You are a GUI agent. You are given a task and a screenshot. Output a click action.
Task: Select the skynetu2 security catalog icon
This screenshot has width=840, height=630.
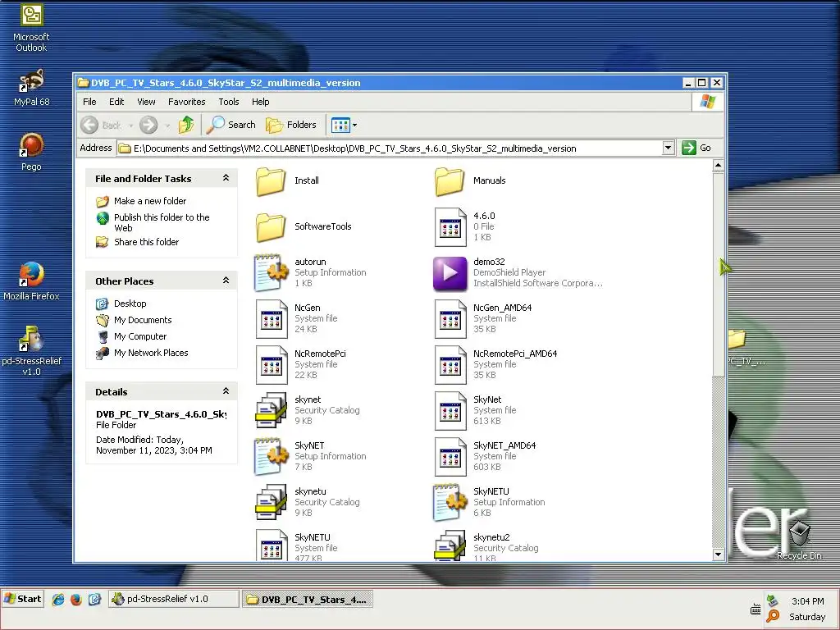click(x=450, y=546)
